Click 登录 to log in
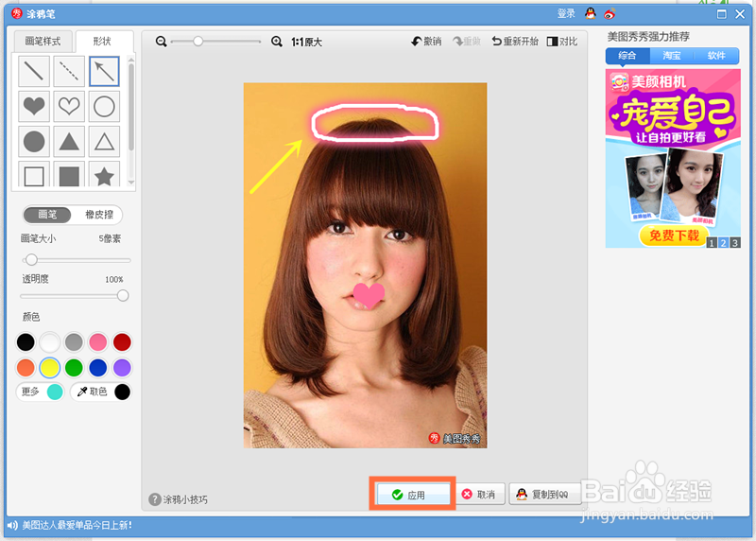This screenshot has width=756, height=541. [x=566, y=13]
